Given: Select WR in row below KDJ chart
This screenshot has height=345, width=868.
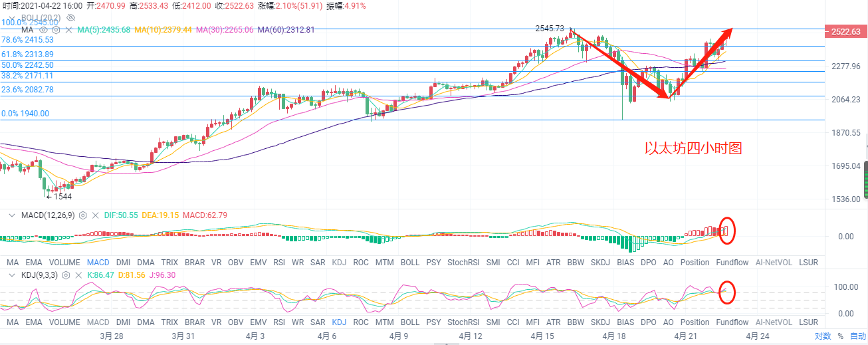Looking at the screenshot, I should (298, 322).
